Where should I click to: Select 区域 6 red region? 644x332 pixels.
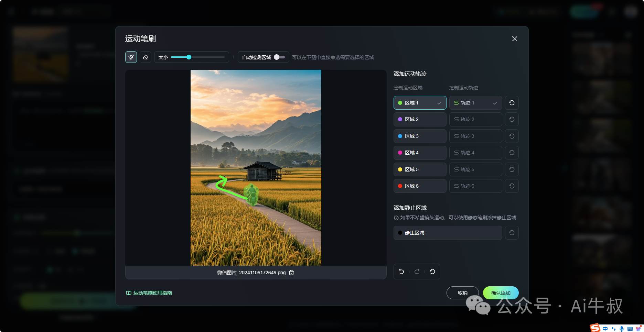(420, 186)
